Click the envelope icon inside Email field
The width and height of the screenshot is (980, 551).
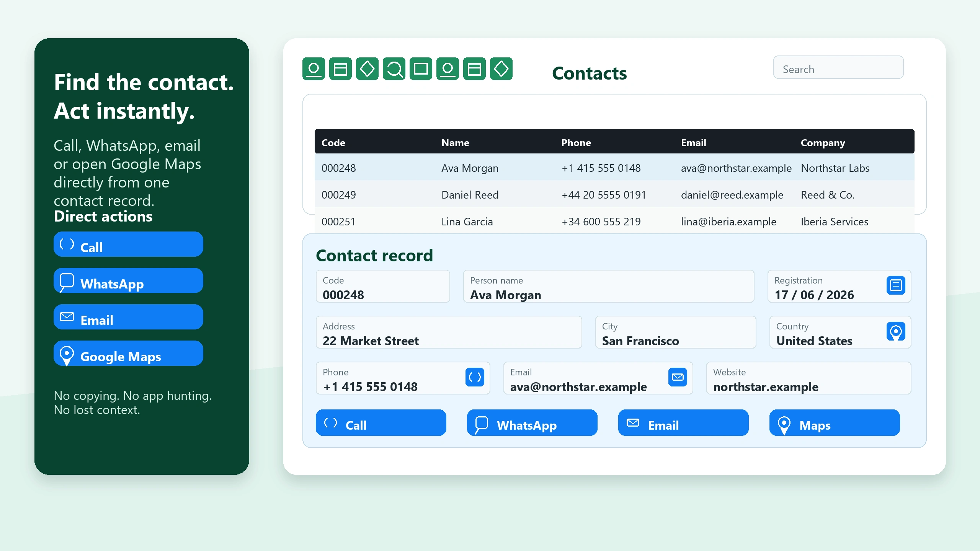pos(678,377)
